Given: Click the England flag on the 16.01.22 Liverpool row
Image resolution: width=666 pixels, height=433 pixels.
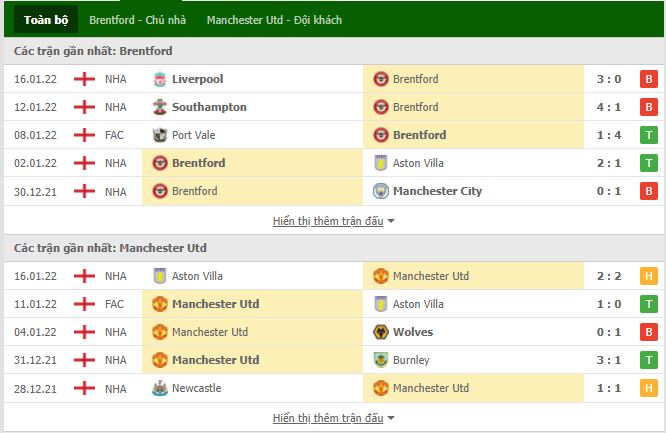Looking at the screenshot, I should [84, 79].
